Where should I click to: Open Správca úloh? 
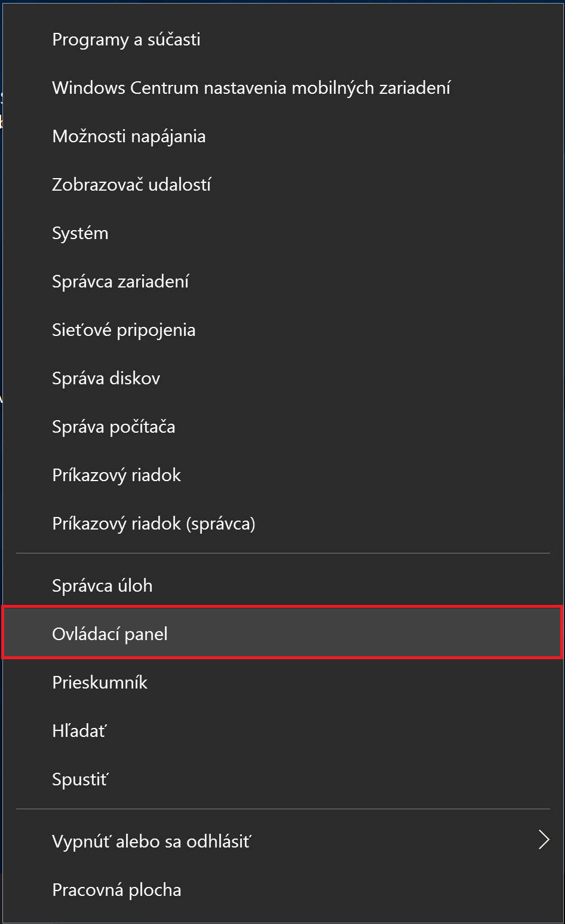pyautogui.click(x=282, y=585)
